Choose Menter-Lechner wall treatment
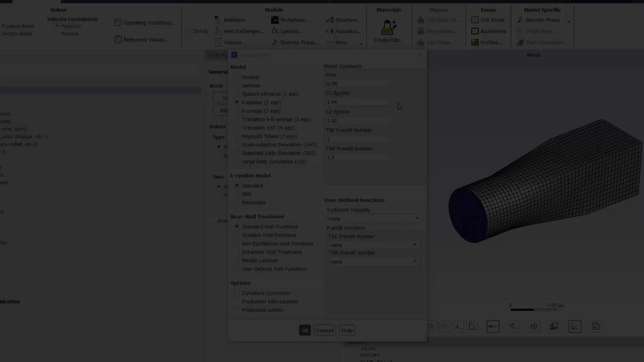The height and width of the screenshot is (362, 644). coord(256,261)
